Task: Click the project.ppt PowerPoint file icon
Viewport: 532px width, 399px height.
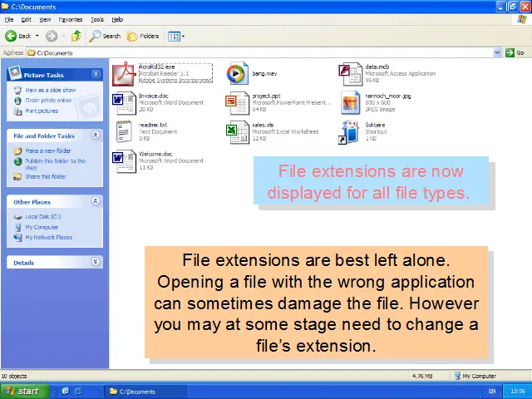Action: pos(238,102)
